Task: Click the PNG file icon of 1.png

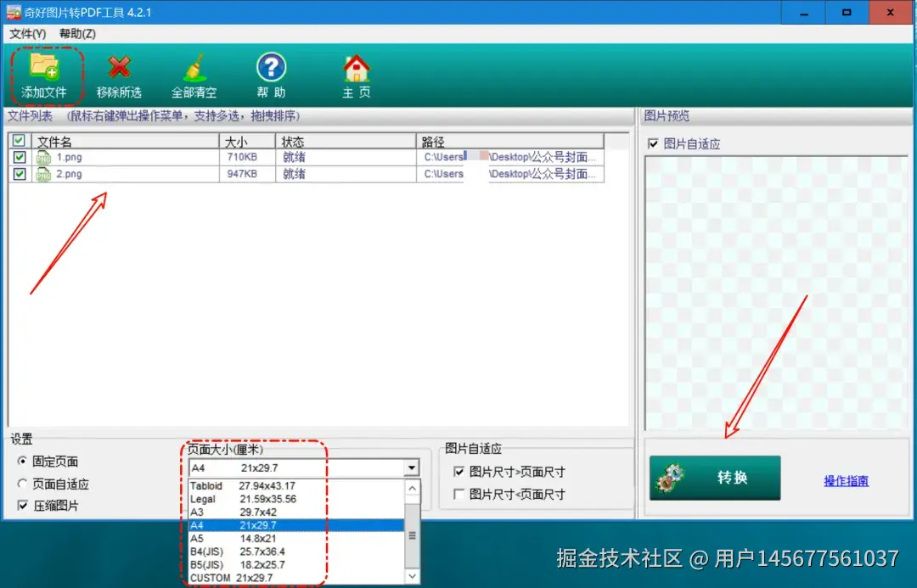Action: coord(43,157)
